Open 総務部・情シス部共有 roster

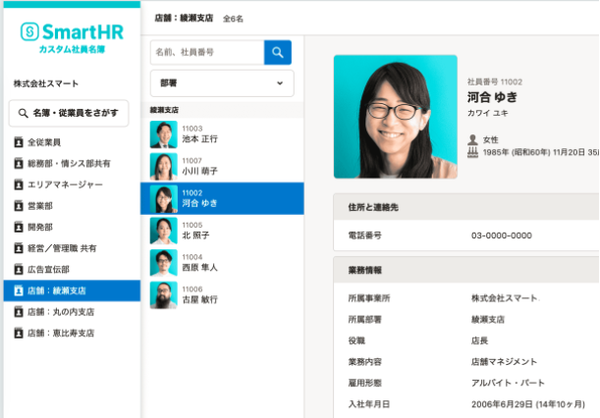point(72,163)
